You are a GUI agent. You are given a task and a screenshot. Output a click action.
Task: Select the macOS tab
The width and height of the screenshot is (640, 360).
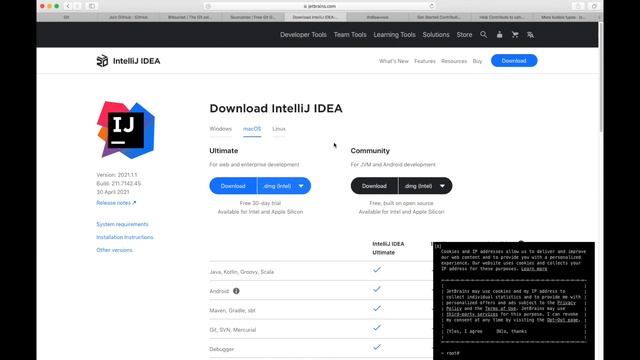[252, 129]
